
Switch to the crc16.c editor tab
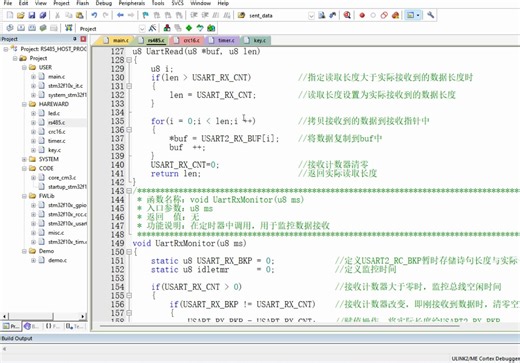tap(188, 40)
